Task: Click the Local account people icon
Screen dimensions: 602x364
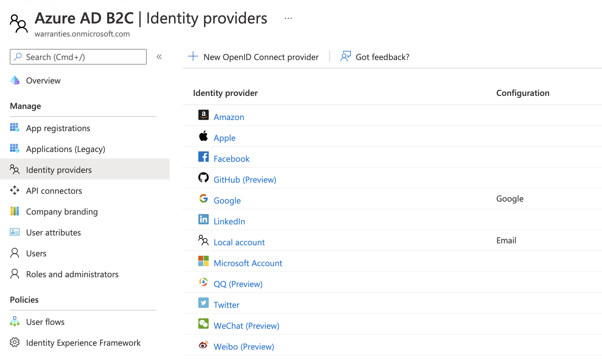Action: 203,240
